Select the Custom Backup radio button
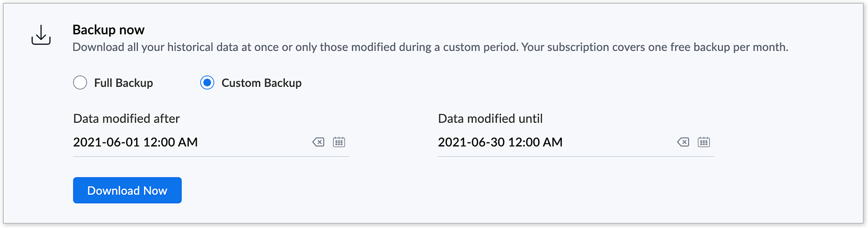This screenshot has height=228, width=868. click(x=207, y=83)
